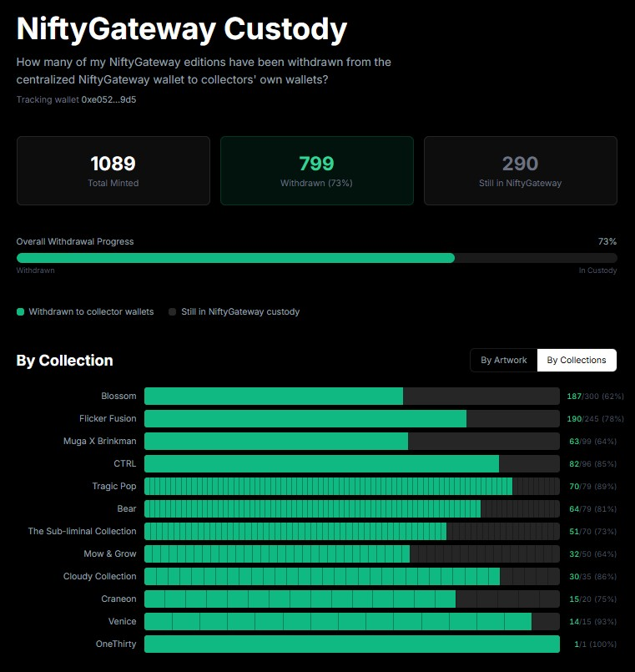Click the CTRL label
Image resolution: width=635 pixels, height=672 pixels.
point(124,463)
